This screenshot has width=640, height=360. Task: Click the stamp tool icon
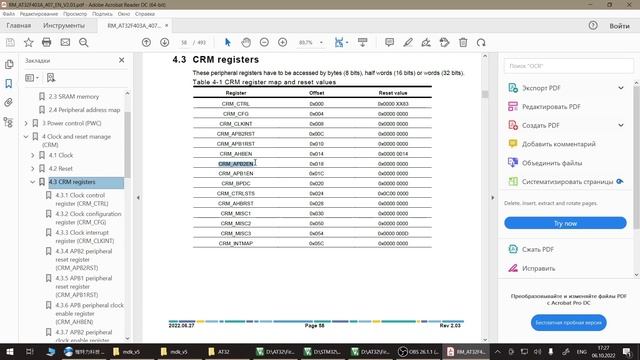point(444,42)
